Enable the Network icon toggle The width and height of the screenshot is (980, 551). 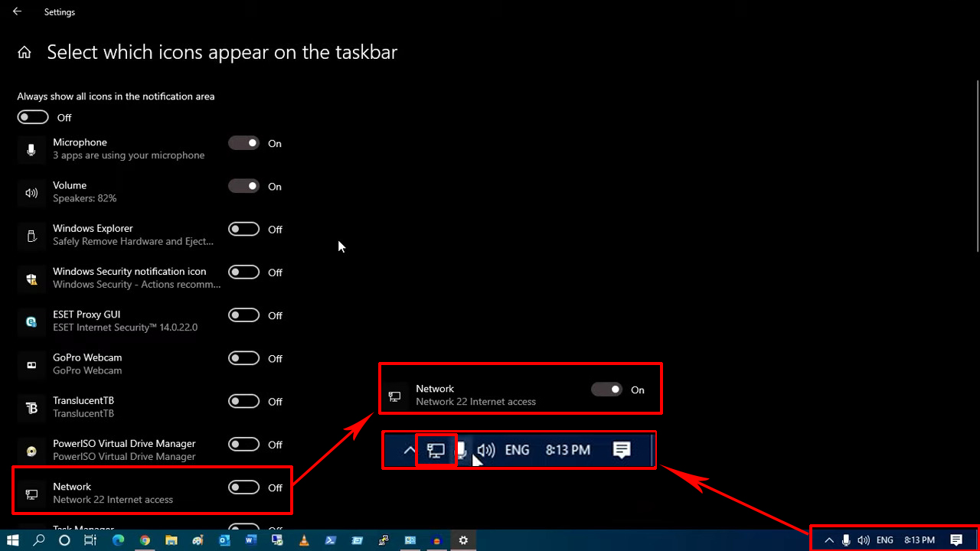pyautogui.click(x=243, y=487)
